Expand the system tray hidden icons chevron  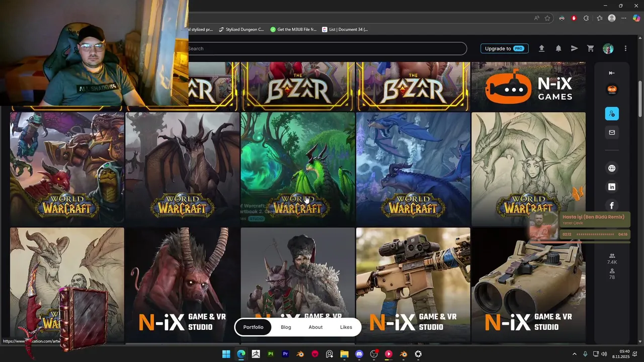tap(574, 354)
